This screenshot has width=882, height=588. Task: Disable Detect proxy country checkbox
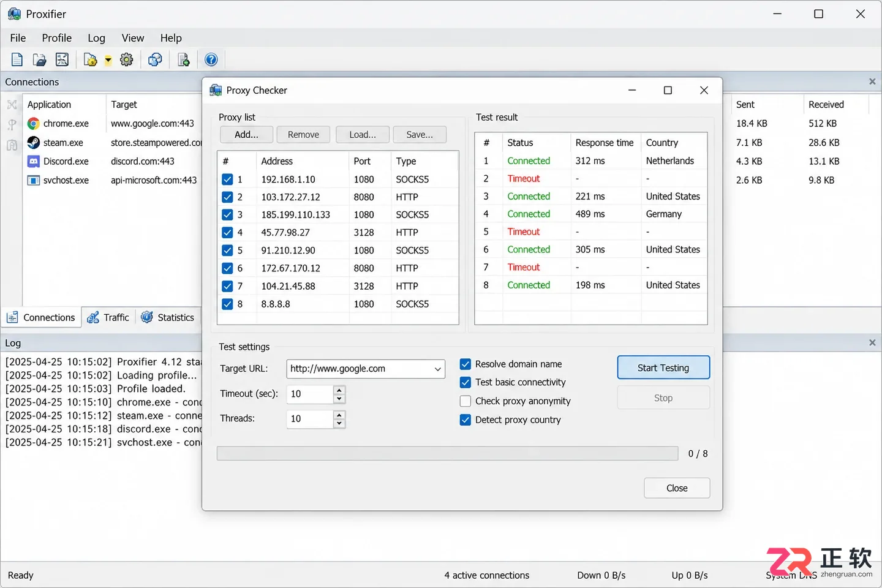(466, 420)
